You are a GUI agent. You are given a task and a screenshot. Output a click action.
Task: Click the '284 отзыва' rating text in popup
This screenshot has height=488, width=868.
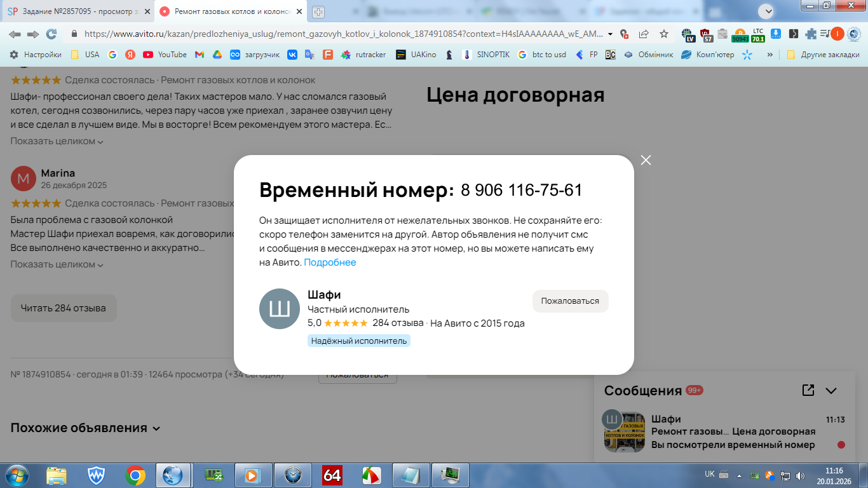tap(398, 323)
